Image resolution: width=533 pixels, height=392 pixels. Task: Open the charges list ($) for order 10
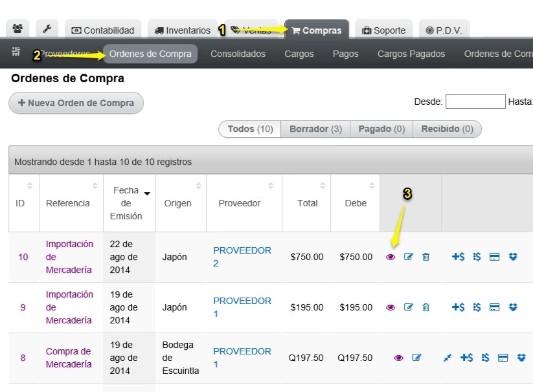[477, 257]
